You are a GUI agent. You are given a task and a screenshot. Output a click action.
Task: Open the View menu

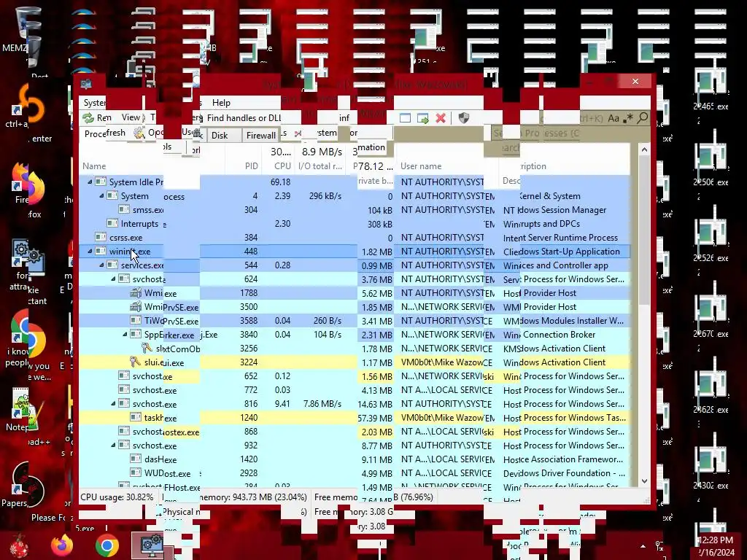tap(131, 117)
